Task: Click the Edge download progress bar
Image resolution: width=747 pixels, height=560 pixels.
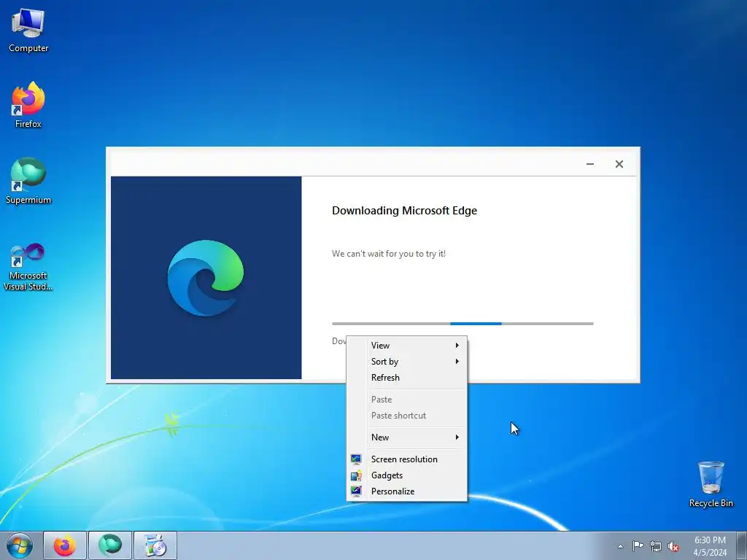Action: [462, 324]
